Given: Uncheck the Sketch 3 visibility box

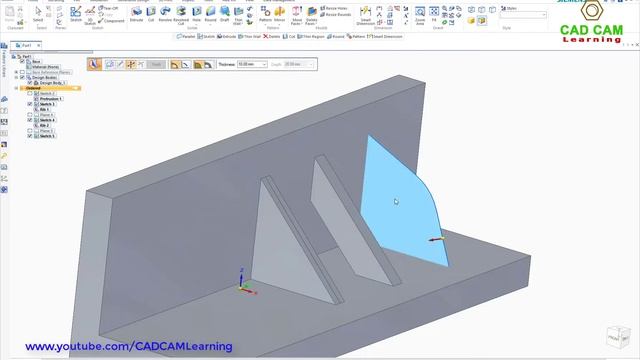Looking at the screenshot, I should coord(30,104).
